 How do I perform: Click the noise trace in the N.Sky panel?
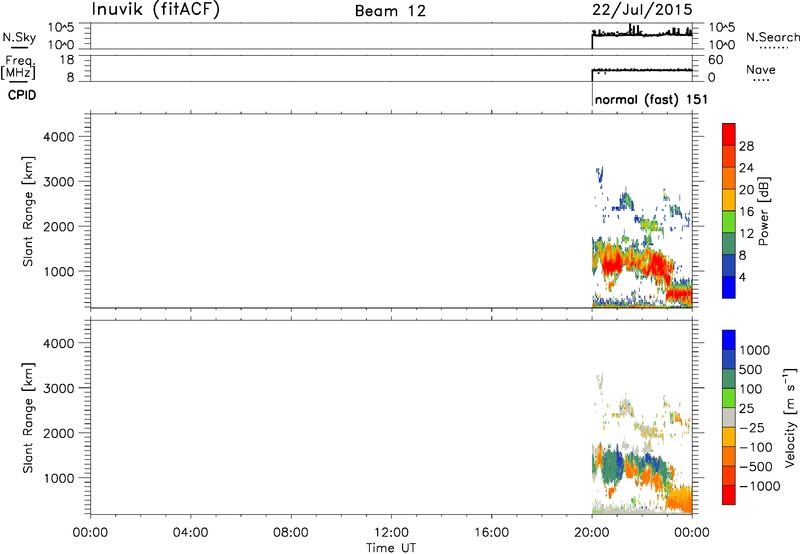pyautogui.click(x=642, y=34)
